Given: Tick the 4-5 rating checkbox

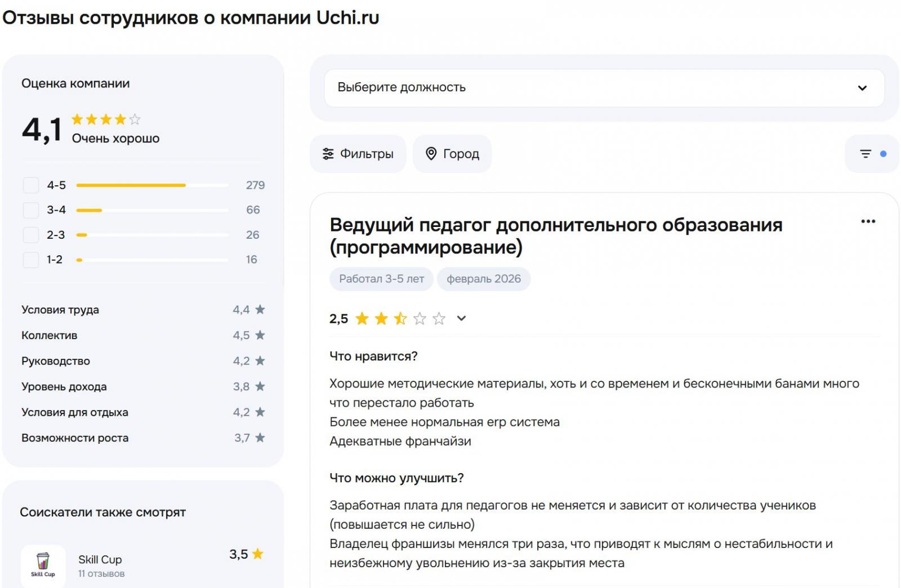Looking at the screenshot, I should point(31,185).
